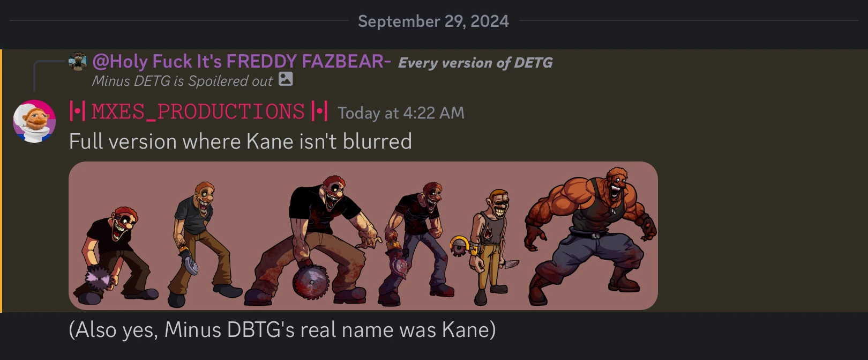Click message about Minus DBTG's real name

tap(282, 329)
